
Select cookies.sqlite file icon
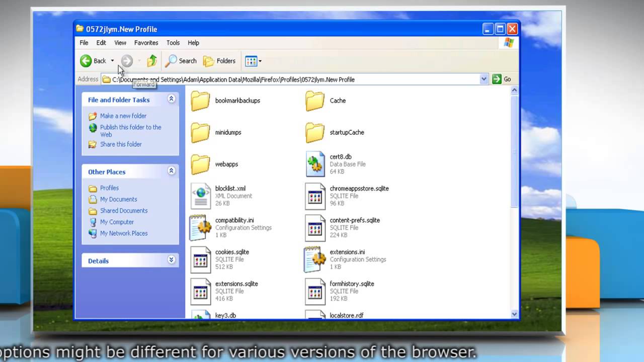tap(201, 259)
